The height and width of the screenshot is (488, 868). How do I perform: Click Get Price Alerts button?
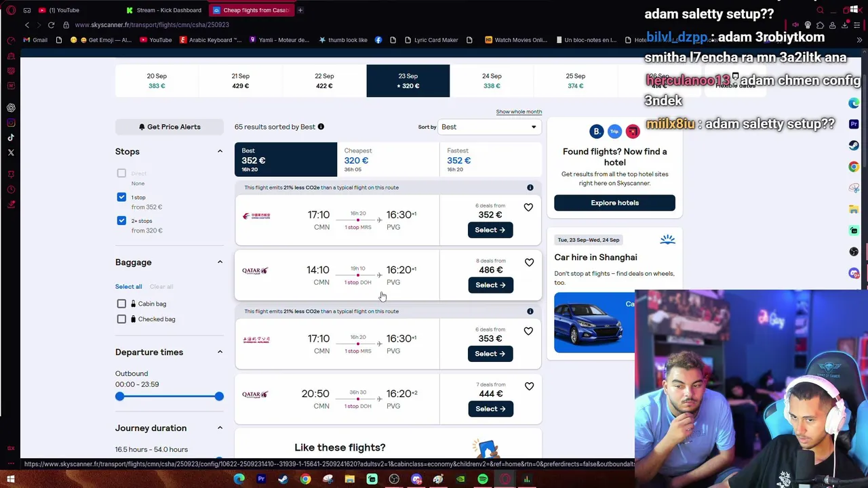(x=170, y=127)
